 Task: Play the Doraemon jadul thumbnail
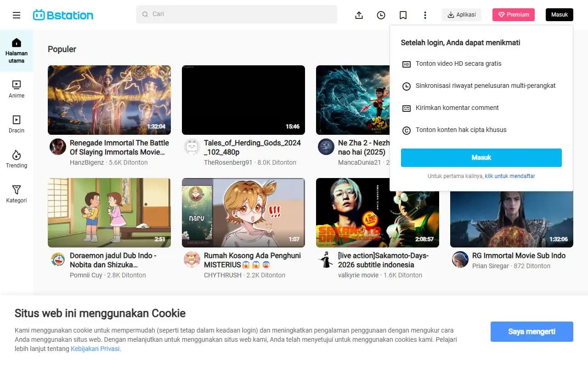pos(109,213)
